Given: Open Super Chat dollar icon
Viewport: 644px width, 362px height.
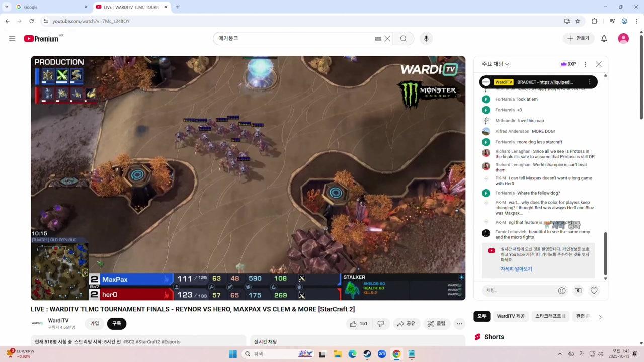Looking at the screenshot, I should pyautogui.click(x=578, y=290).
